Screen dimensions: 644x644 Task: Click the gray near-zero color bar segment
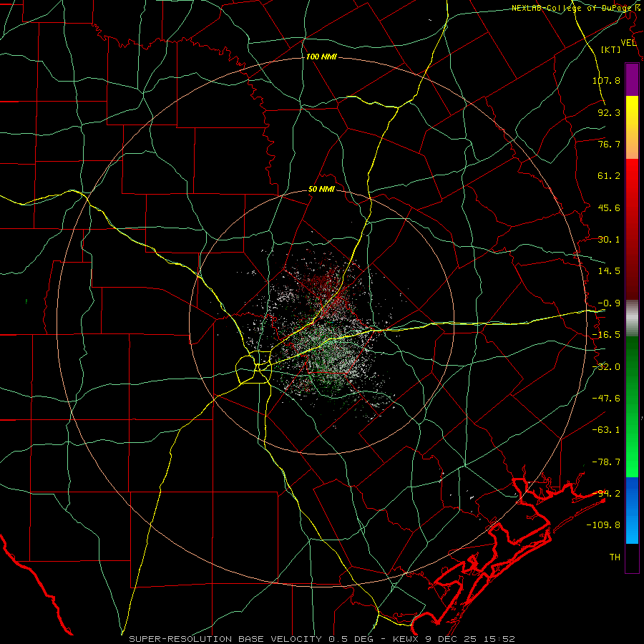pos(632,318)
